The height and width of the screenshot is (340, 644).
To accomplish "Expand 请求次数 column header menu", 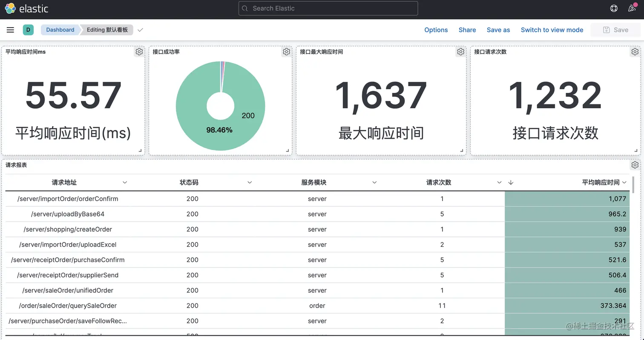I will point(499,182).
